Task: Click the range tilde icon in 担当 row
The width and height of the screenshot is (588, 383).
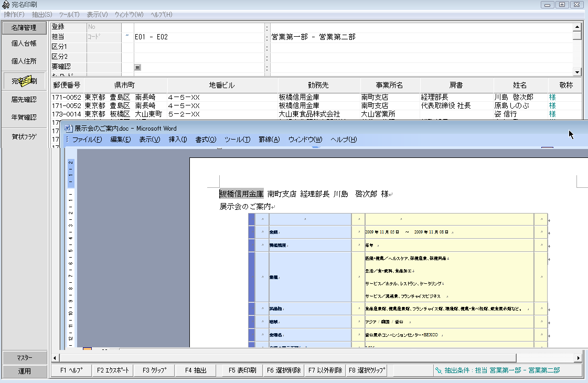Action: [x=127, y=36]
